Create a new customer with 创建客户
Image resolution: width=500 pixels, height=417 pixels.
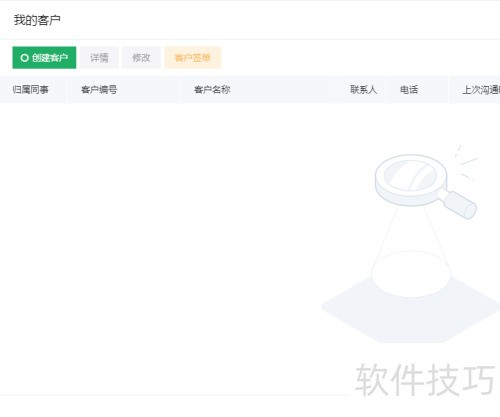pyautogui.click(x=44, y=58)
